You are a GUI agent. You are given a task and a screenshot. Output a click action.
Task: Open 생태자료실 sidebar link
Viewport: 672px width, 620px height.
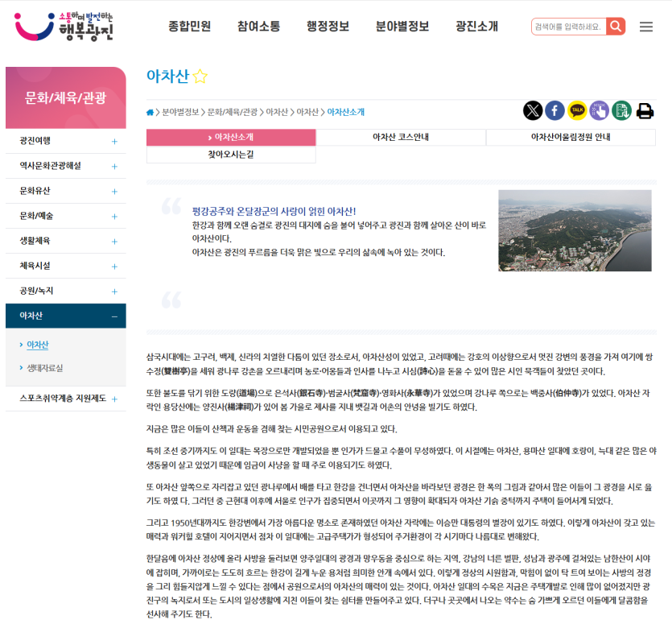(x=45, y=368)
